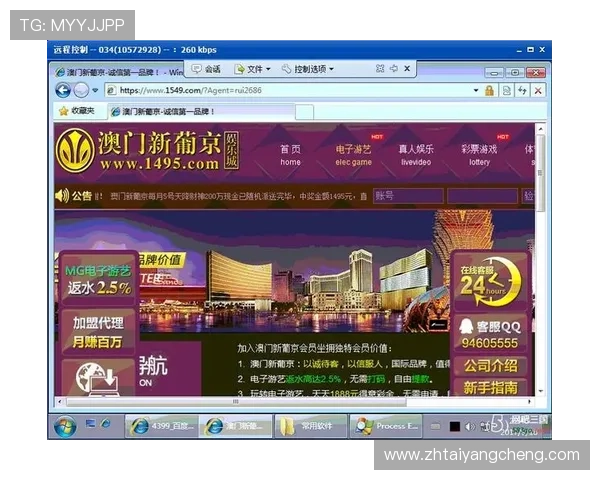Click the 客服QQ 94605555 button

491,334
